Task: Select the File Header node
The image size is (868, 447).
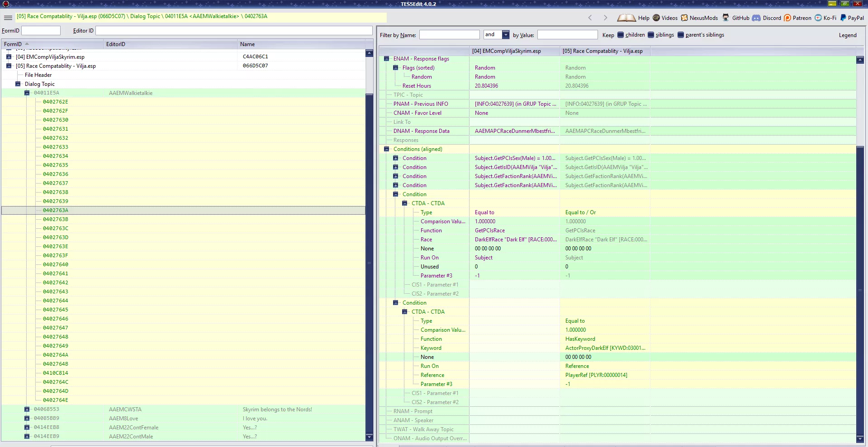Action: point(38,75)
